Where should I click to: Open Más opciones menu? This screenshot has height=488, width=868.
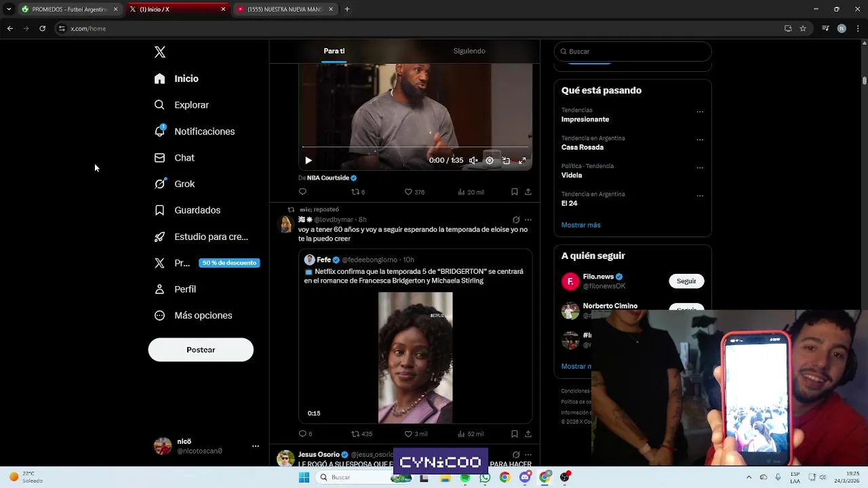[193, 316]
